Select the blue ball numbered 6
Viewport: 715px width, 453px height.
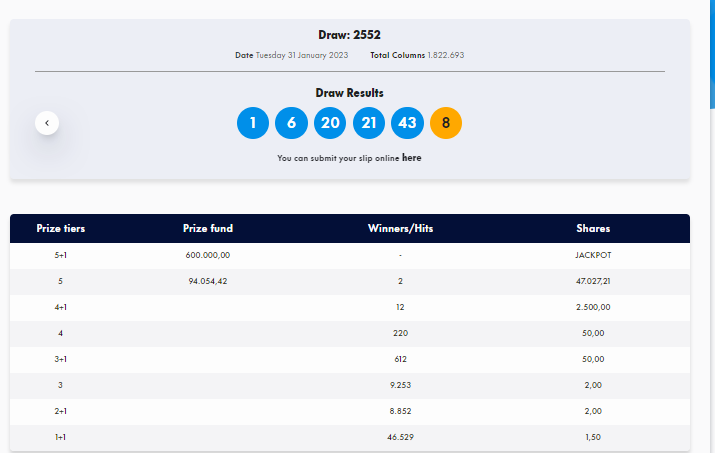291,123
